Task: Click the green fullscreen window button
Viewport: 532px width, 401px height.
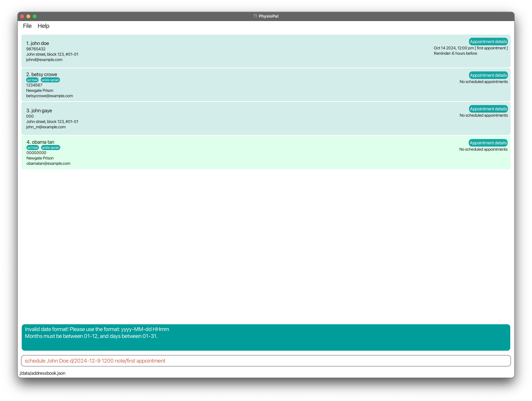Action: 35,16
